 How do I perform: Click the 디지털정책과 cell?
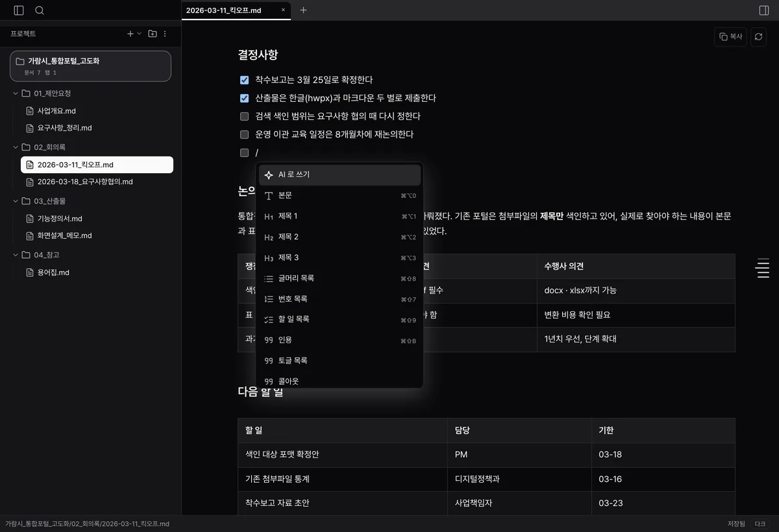pos(519,479)
